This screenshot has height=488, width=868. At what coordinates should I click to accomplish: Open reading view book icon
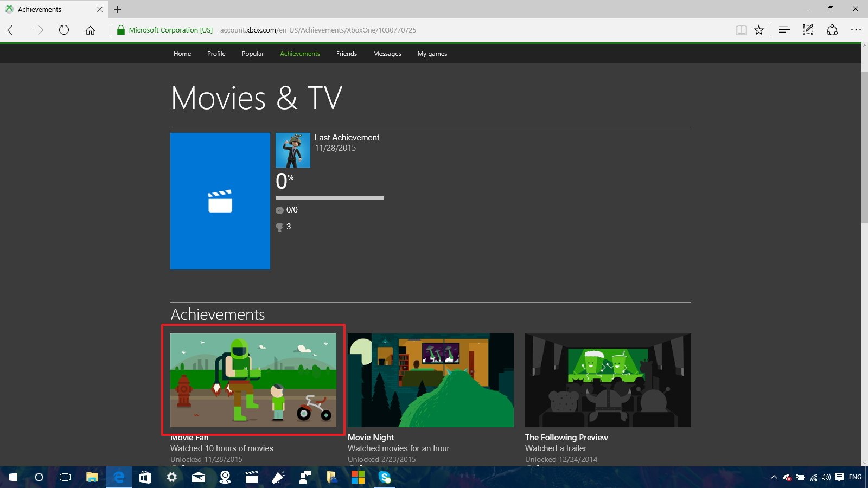point(741,30)
